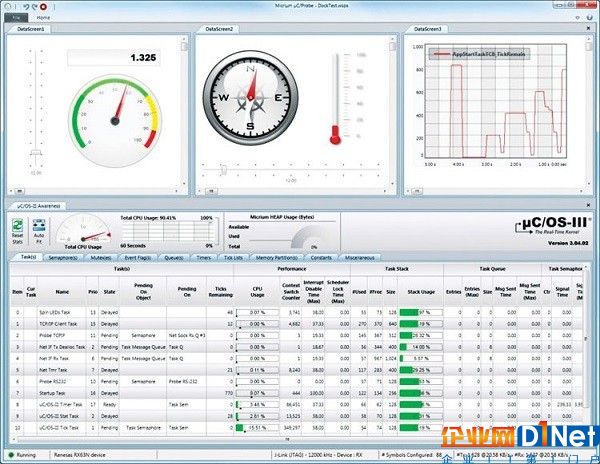The height and width of the screenshot is (464, 600).
Task: Switch to the Event Flag(s) tab
Action: point(138,258)
